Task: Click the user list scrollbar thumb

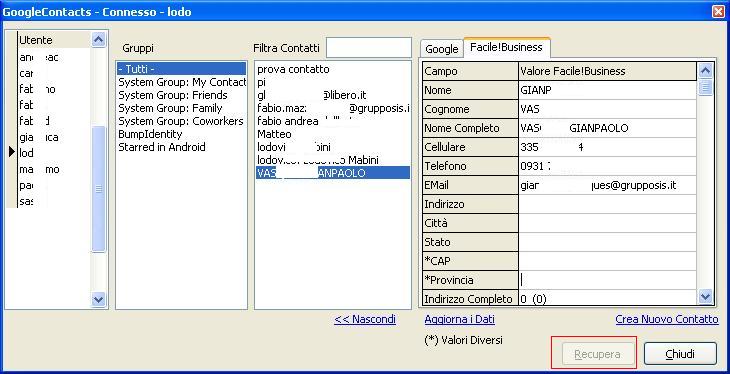Action: click(x=98, y=189)
